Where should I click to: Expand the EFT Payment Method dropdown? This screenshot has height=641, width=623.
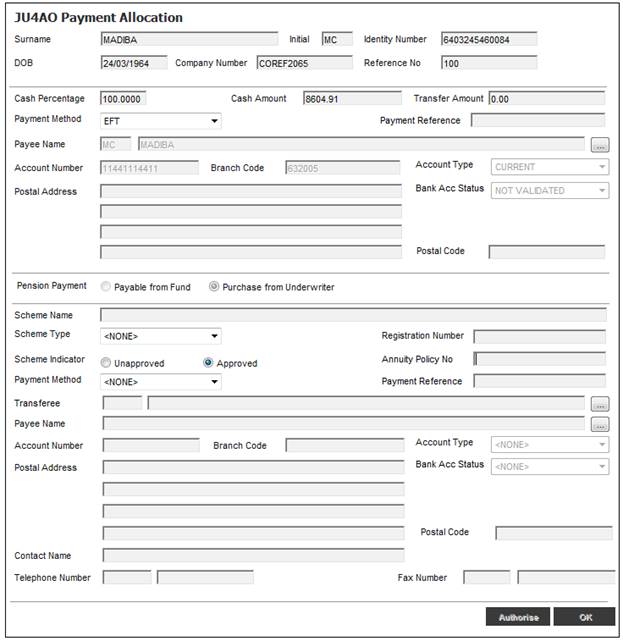[x=161, y=121]
